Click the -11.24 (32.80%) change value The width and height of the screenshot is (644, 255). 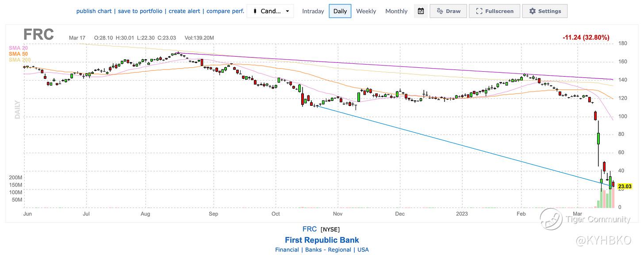click(x=586, y=38)
